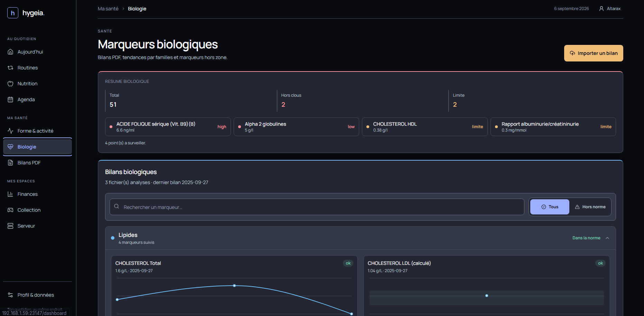Image resolution: width=644 pixels, height=316 pixels.
Task: Open the Nutrition section
Action: point(37,84)
